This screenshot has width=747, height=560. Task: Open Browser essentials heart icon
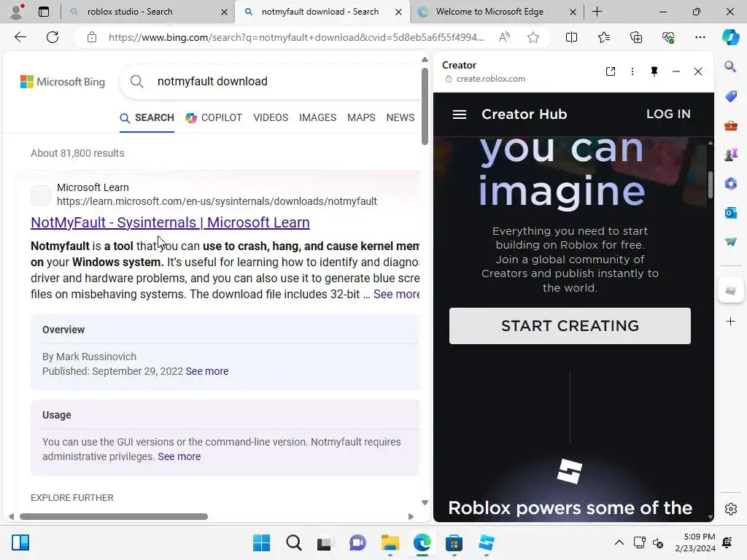(668, 37)
